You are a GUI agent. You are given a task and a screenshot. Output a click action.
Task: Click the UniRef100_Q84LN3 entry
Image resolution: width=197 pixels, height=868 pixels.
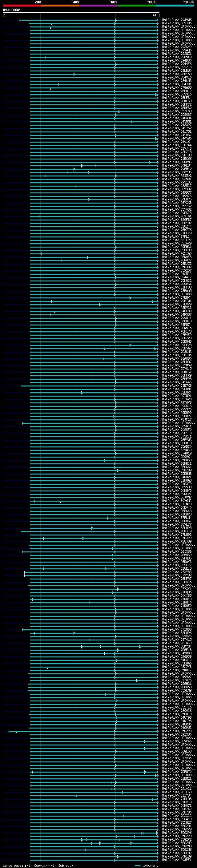[x=176, y=81]
